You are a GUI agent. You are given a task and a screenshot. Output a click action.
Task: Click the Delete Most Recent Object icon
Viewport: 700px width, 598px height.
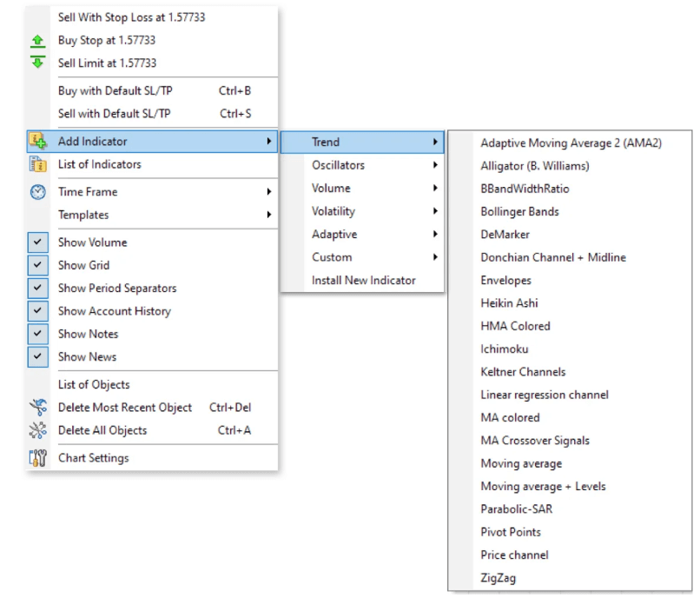click(x=37, y=407)
